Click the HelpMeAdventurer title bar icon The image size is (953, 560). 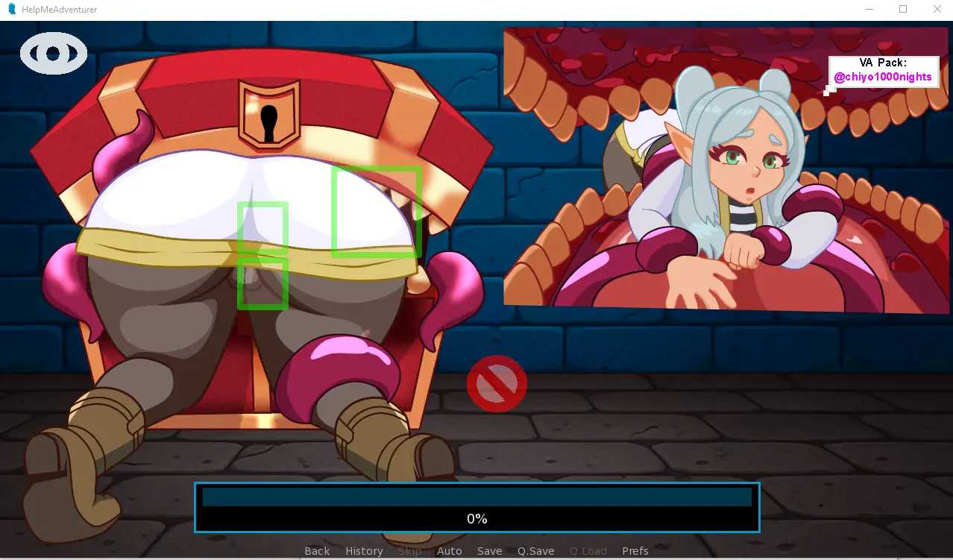[x=10, y=9]
